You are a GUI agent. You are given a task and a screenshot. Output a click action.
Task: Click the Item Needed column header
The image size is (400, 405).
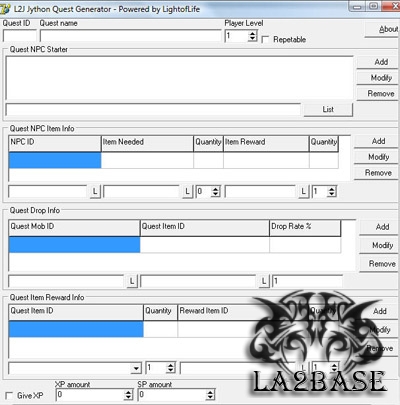point(147,143)
